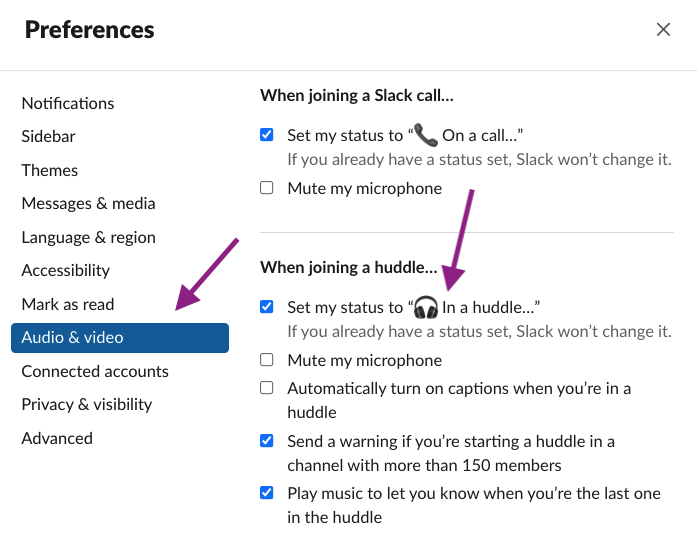
Task: Open Connected accounts preferences
Action: 95,371
